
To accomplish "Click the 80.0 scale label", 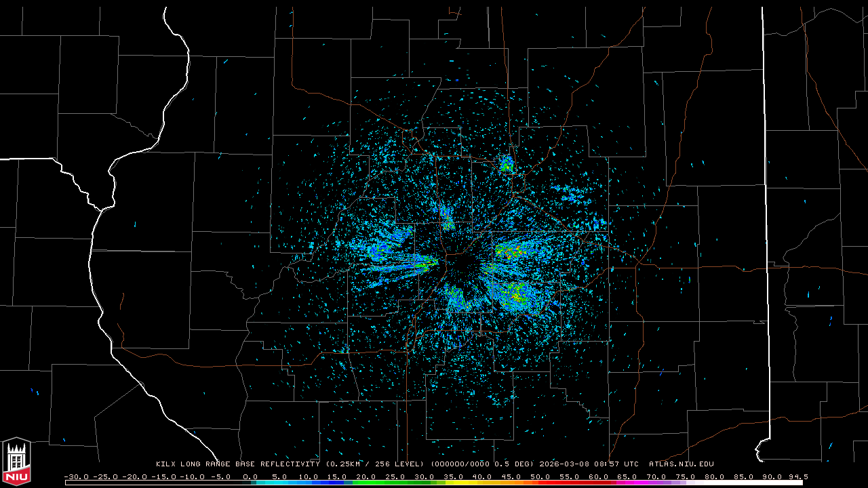I will point(714,476).
